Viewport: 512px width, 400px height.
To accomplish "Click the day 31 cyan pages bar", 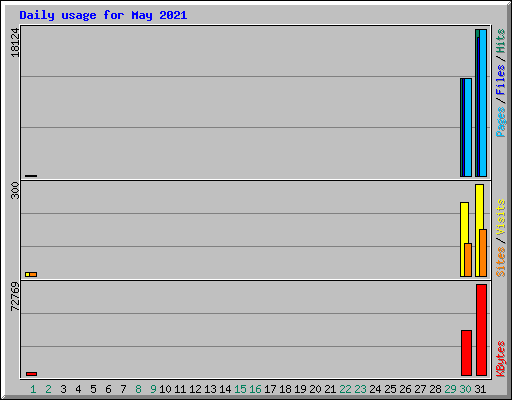I will 483,103.
